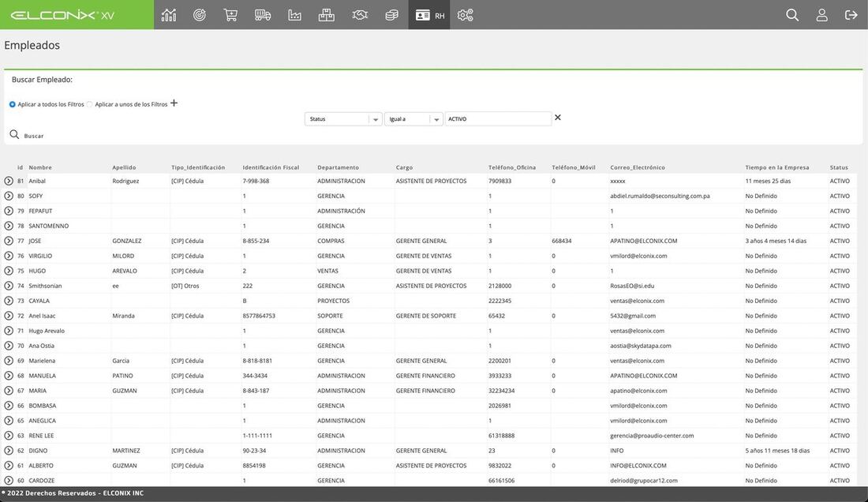Open the handshake CRM module icon
Image resolution: width=868 pixels, height=502 pixels.
[360, 15]
